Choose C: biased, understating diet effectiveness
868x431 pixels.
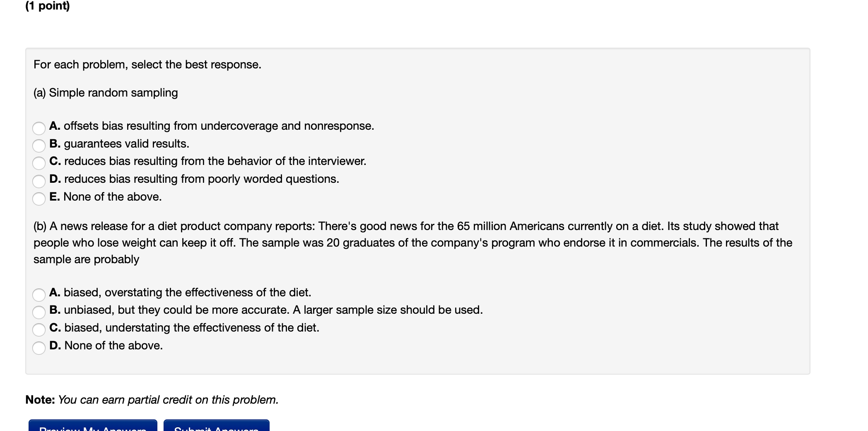(39, 330)
